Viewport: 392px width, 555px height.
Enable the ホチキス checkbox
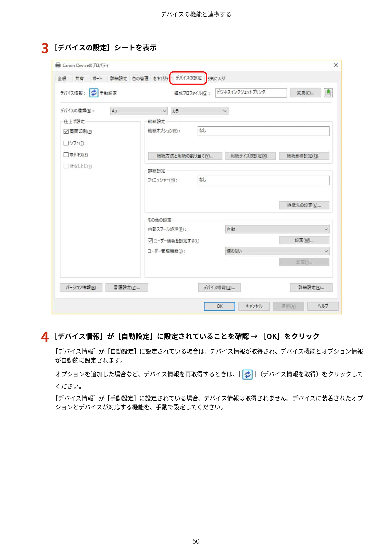66,155
